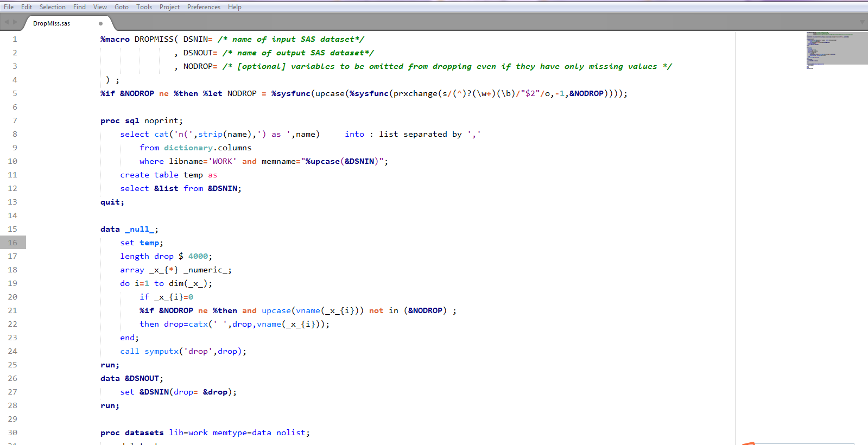Click the 'quit;' statement
Viewport: 868px width, 445px height.
[x=112, y=202]
